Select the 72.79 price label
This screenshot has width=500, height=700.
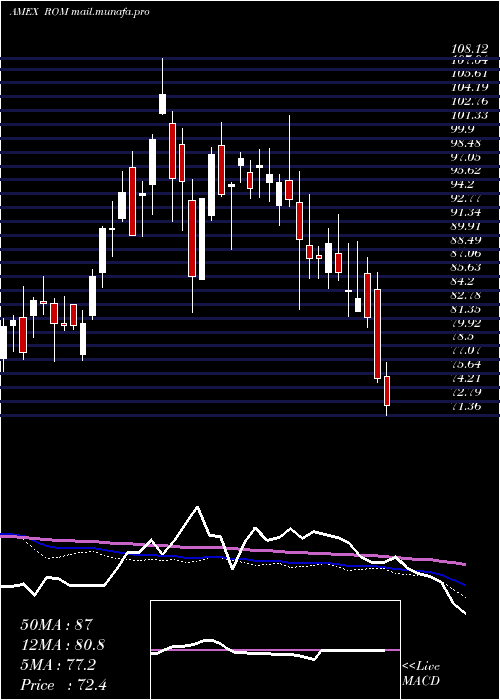466,392
